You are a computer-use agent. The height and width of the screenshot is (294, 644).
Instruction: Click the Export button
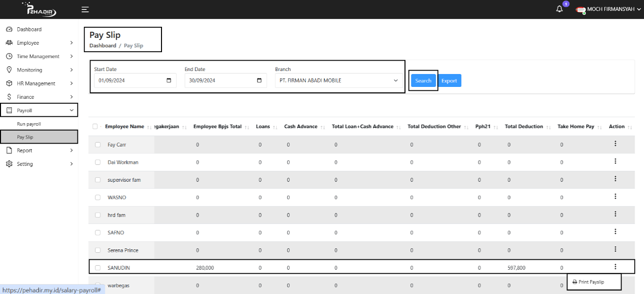[449, 80]
